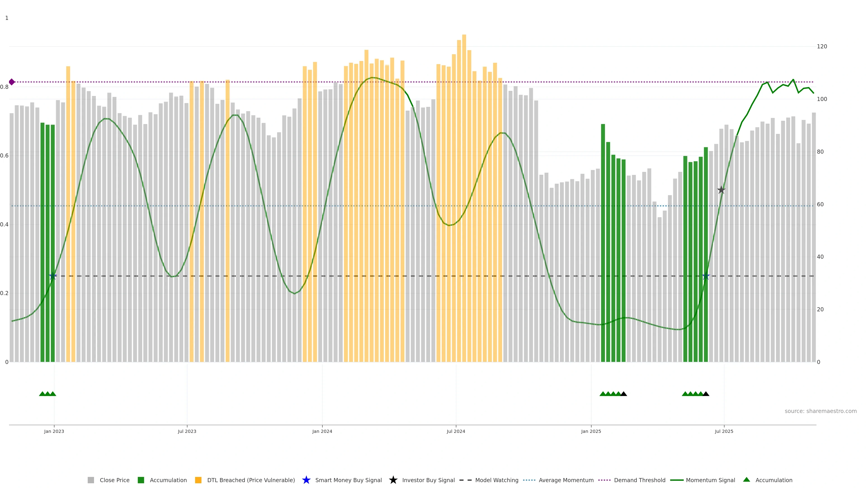This screenshot has width=868, height=488.
Task: Click the black triangle marker near Jan 2025
Action: pyautogui.click(x=624, y=394)
